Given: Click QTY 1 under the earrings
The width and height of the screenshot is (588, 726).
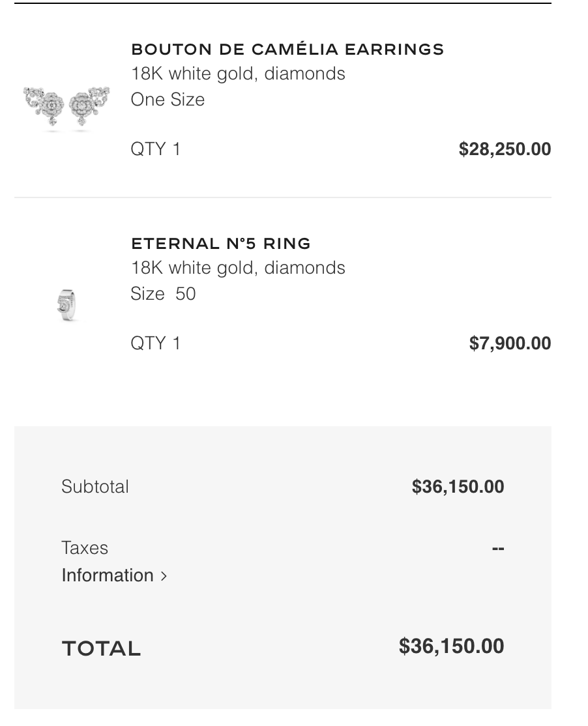Looking at the screenshot, I should click(155, 149).
